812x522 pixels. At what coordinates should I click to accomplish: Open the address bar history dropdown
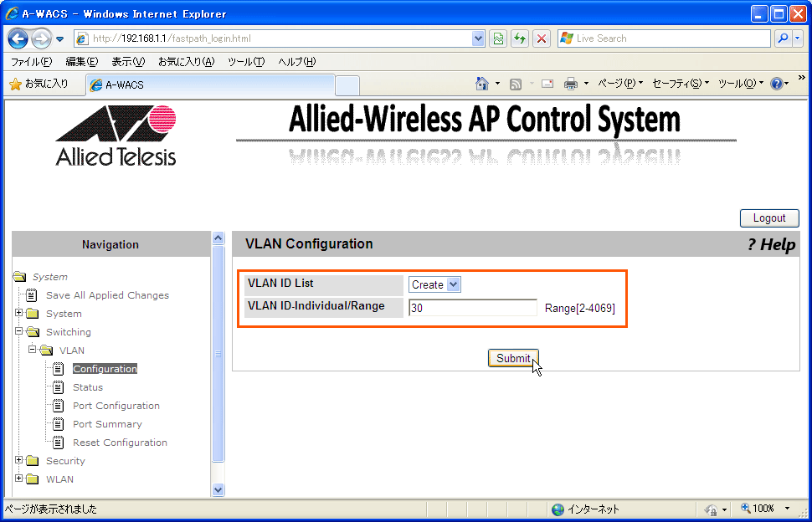point(478,38)
